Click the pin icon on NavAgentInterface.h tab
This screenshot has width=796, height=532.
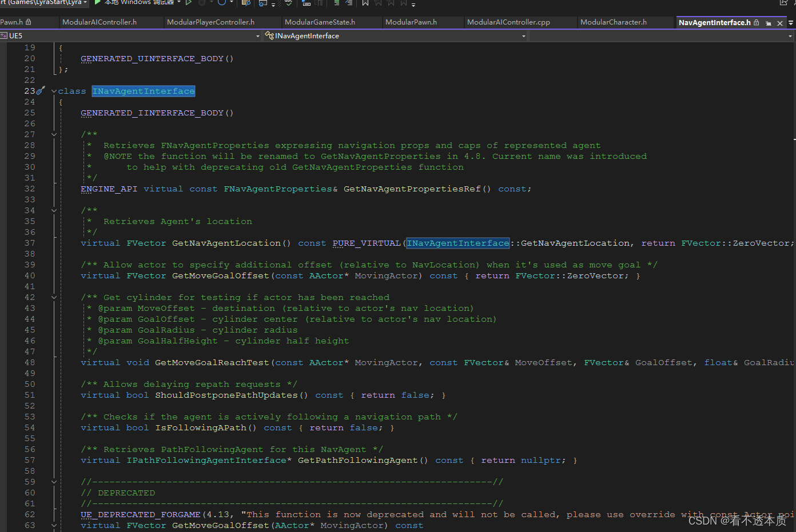pyautogui.click(x=768, y=23)
